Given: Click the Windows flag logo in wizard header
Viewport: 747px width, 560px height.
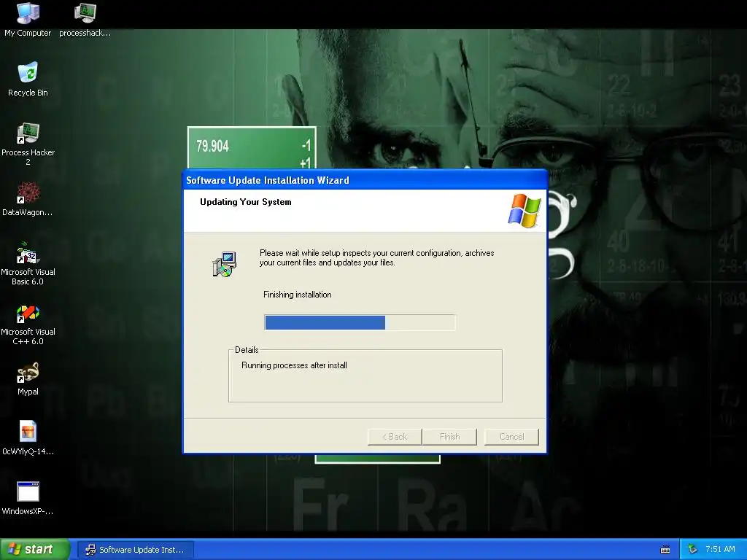Looking at the screenshot, I should [524, 211].
